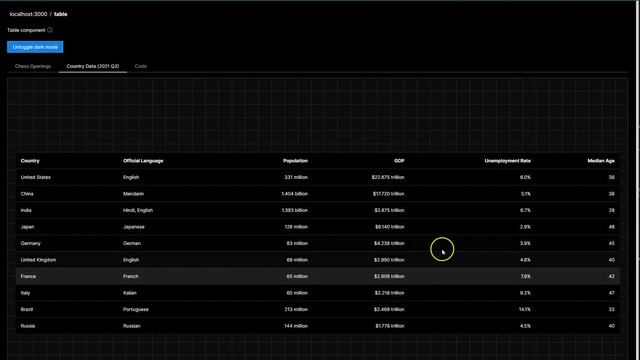
Task: Select the 'China' country cell
Action: coord(27,194)
